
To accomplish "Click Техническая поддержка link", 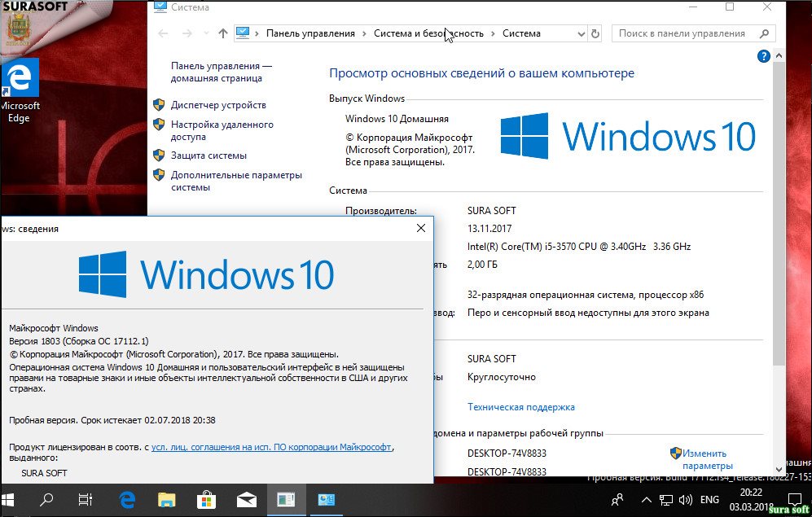I will tap(520, 407).
